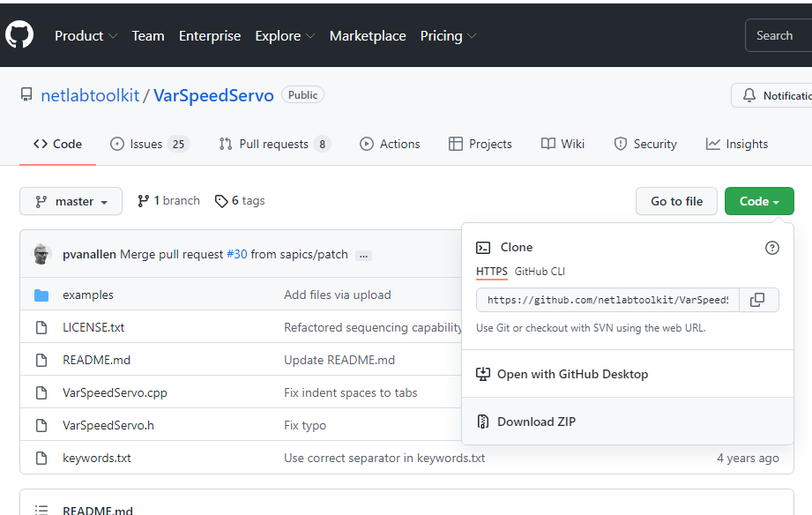812x515 pixels.
Task: Click the tag icon next to 6 tags
Action: click(221, 201)
